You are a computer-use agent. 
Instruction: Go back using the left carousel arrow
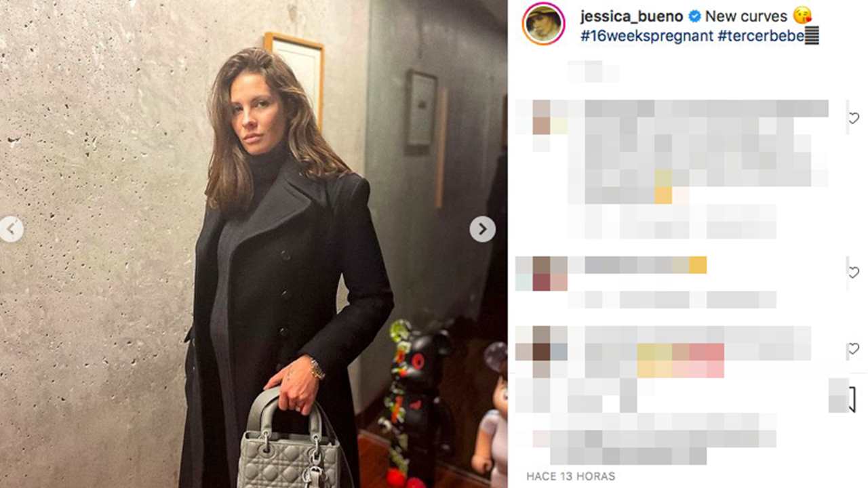(x=10, y=229)
